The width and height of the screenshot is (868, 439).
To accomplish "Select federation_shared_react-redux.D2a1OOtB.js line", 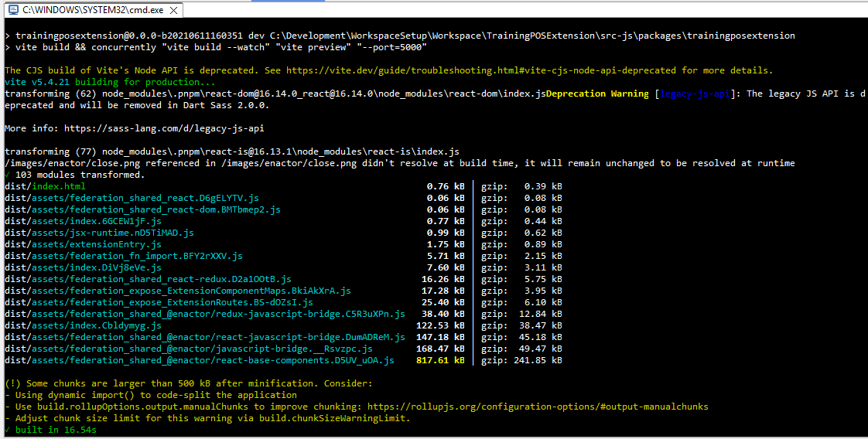I will [x=160, y=279].
